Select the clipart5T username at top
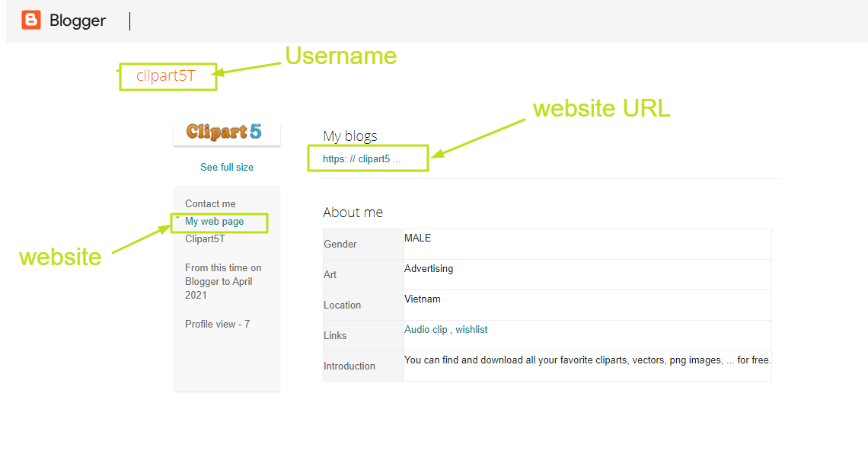 pos(165,76)
